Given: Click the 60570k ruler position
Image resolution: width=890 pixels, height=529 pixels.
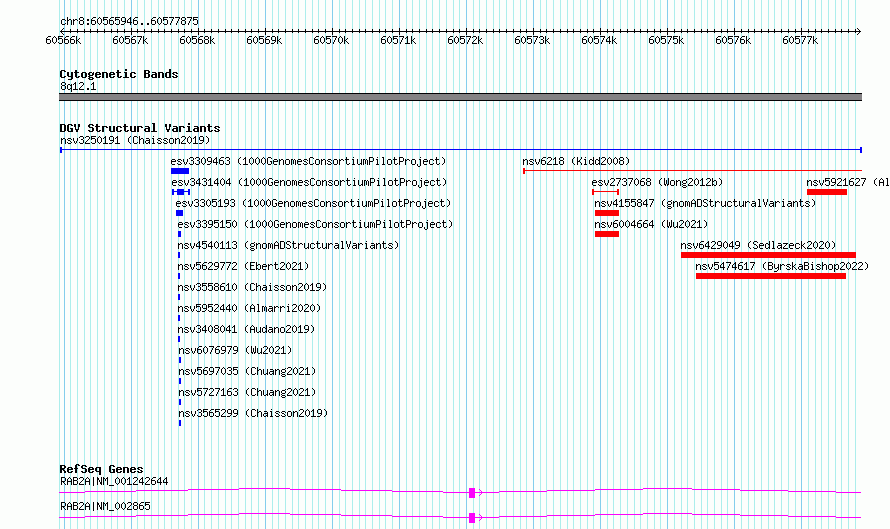Looking at the screenshot, I should coord(331,40).
